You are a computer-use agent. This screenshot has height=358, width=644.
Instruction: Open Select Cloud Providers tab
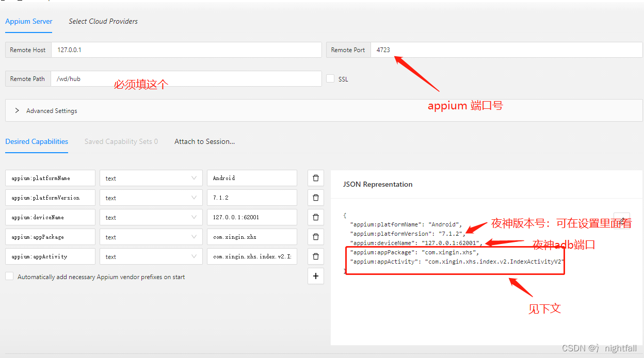click(x=103, y=21)
